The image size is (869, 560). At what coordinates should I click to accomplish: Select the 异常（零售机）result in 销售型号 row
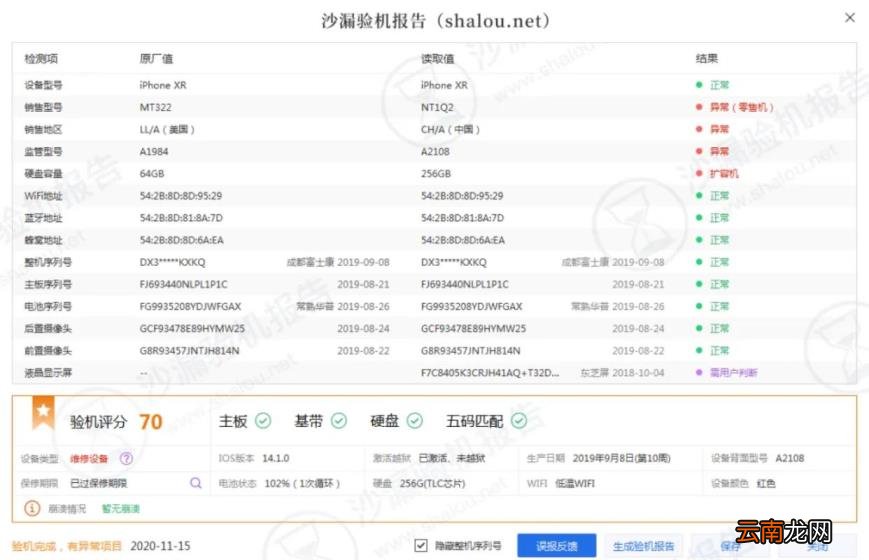coord(742,107)
